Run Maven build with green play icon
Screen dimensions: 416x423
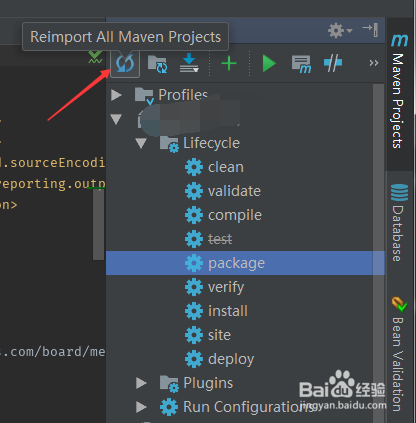tap(269, 63)
